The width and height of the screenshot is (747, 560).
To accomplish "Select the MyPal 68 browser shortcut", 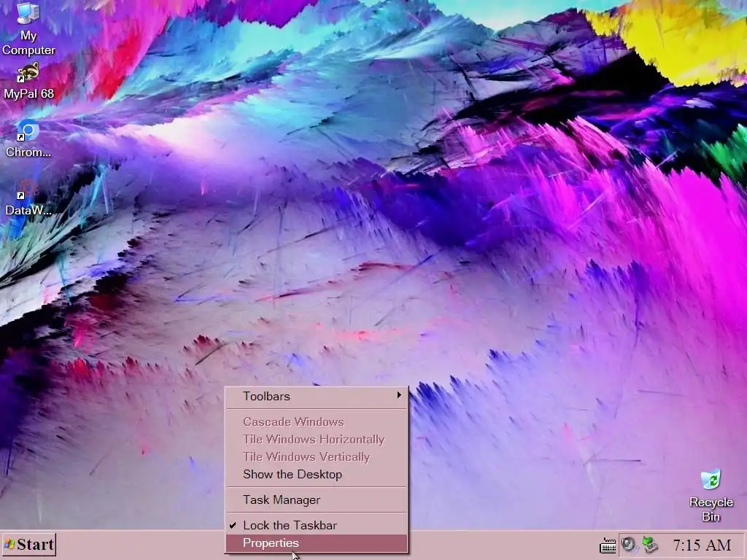I will 28,82.
